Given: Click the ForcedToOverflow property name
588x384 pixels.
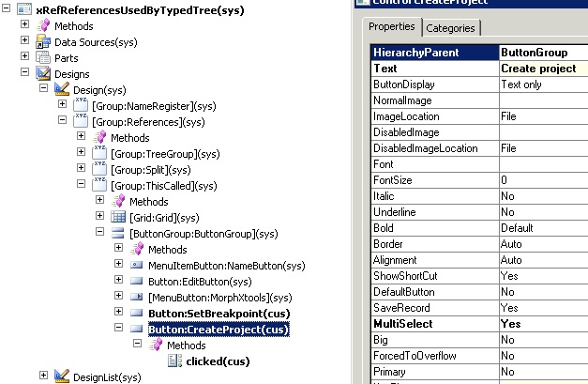Looking at the screenshot, I should [415, 356].
